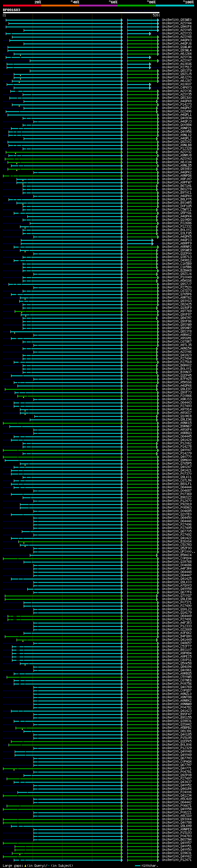Select hit label UniRef100_P27517
The image size is (197, 868).
click(x=177, y=67)
